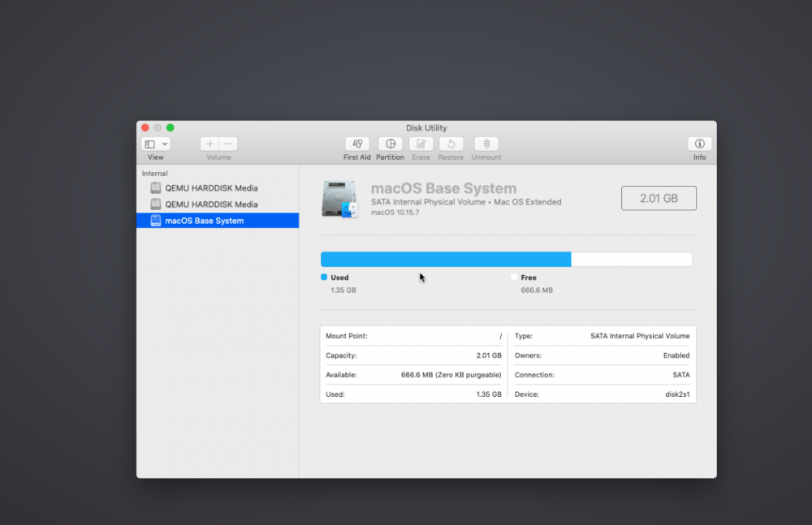
Task: Click the first QEMU disk icon
Action: [x=155, y=188]
